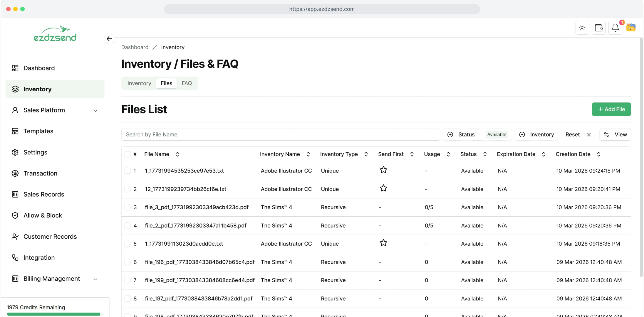Clear filters with the Reset X icon
Viewport: 644px width, 317px height.
pyautogui.click(x=589, y=135)
